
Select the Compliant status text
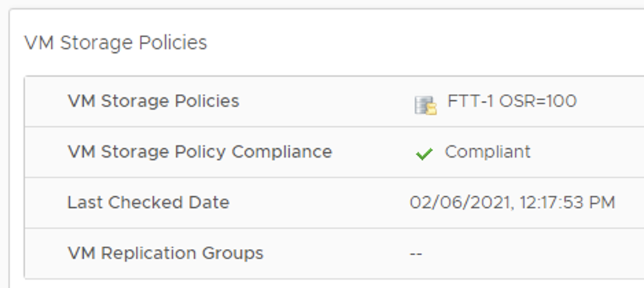point(487,152)
